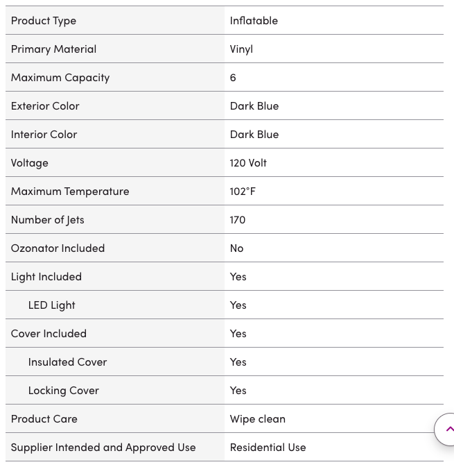454x476 pixels.
Task: Click the Residential Use value
Action: click(x=268, y=448)
